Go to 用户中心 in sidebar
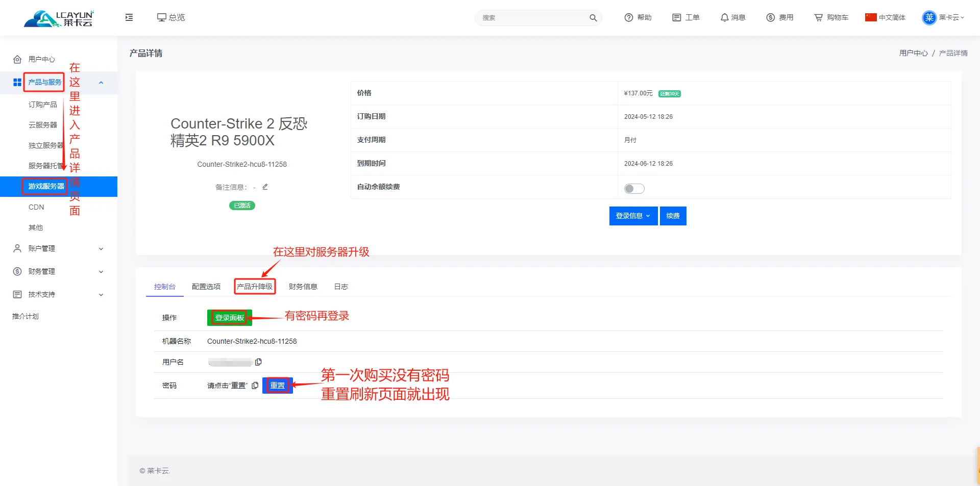Screen dimensions: 980x486 click(x=42, y=59)
